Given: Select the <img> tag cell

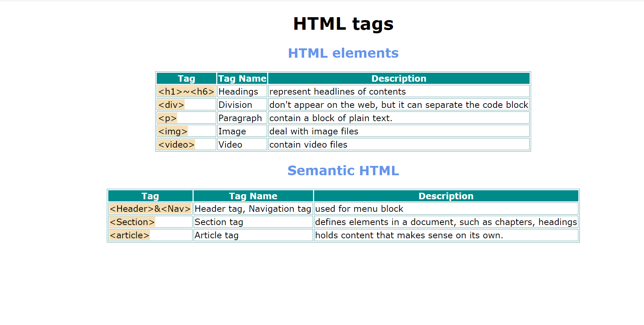Looking at the screenshot, I should [x=186, y=131].
